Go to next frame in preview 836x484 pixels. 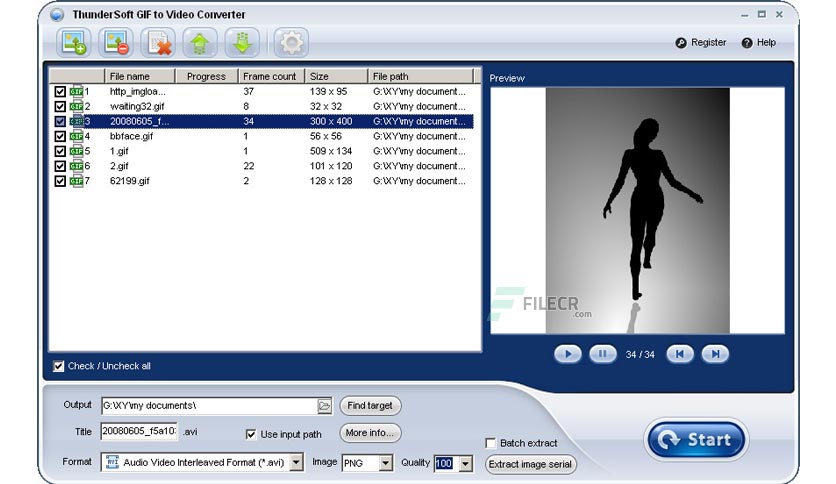coord(715,354)
